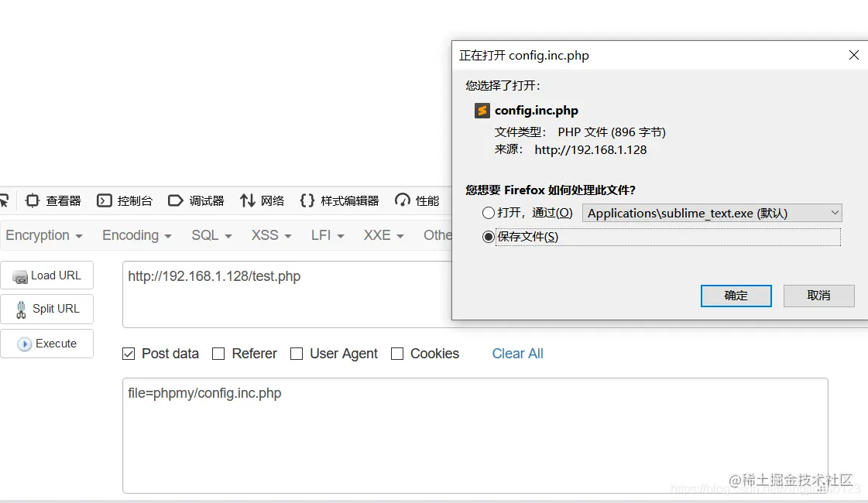
Task: Switch to the Network (网络) tab
Action: tap(262, 201)
